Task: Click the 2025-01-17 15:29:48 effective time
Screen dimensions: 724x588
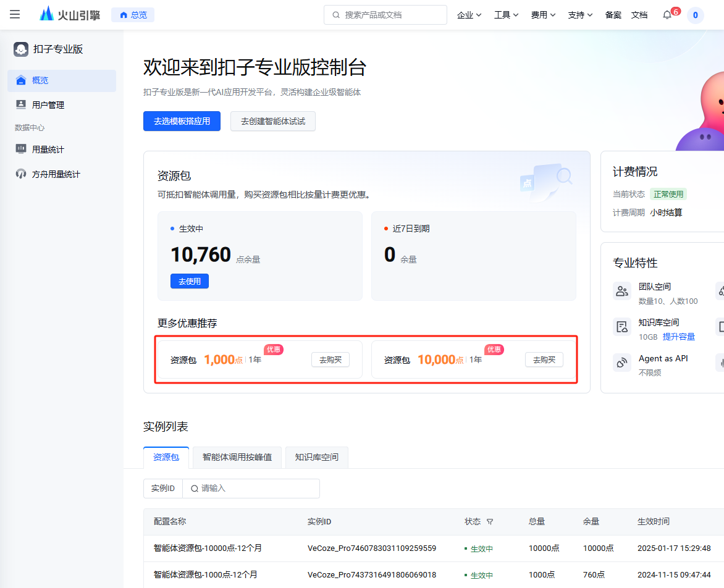Action: (x=674, y=548)
